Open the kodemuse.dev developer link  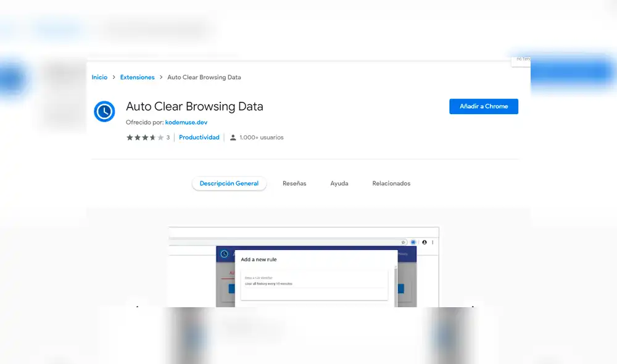(x=186, y=122)
